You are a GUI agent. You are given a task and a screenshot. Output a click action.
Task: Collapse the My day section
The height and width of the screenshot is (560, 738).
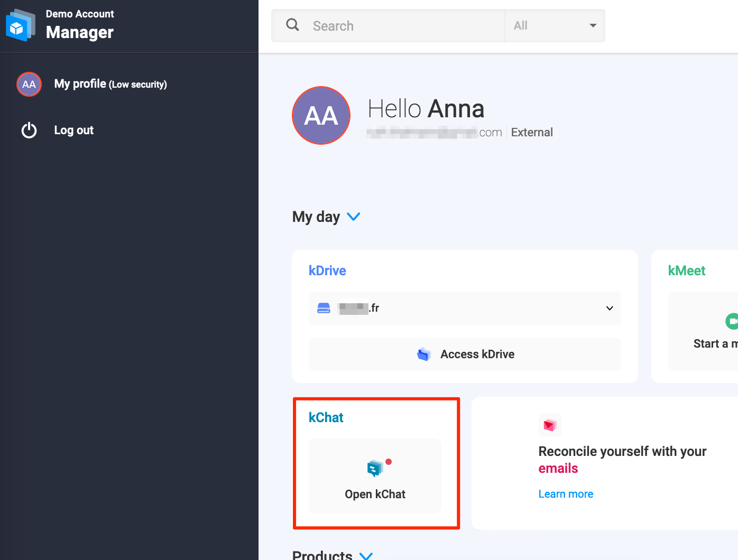[x=354, y=217]
